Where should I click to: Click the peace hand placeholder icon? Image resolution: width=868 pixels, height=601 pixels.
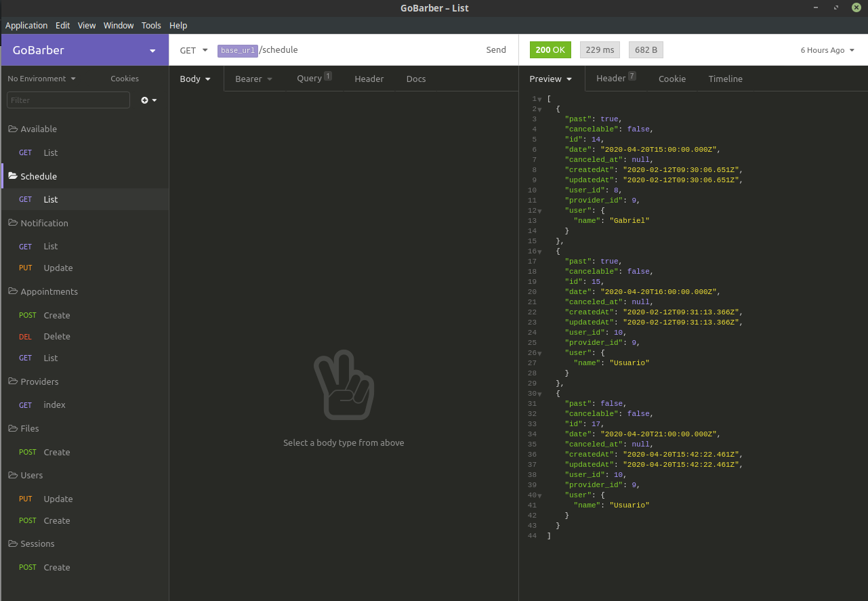tap(344, 385)
